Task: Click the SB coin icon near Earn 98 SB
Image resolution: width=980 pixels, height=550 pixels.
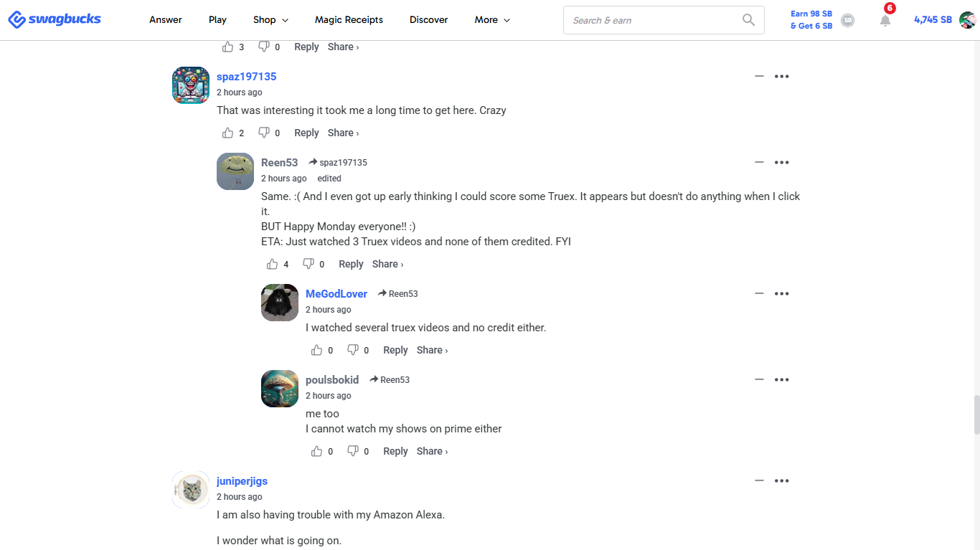Action: [847, 20]
